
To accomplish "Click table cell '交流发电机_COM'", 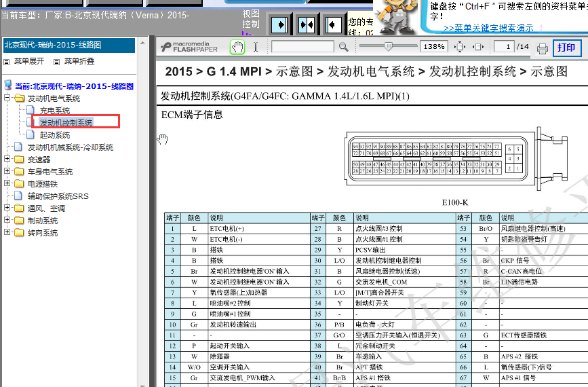I will click(404, 282).
